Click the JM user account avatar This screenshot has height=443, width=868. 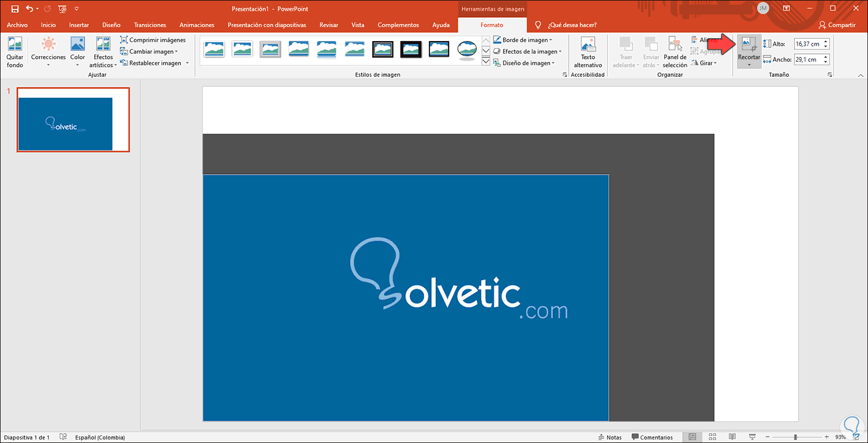[x=763, y=8]
